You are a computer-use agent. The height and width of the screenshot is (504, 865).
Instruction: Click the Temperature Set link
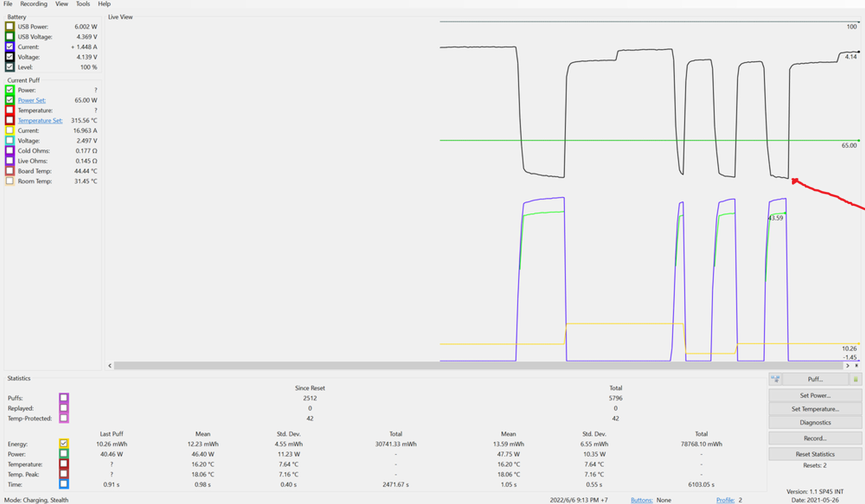point(40,121)
